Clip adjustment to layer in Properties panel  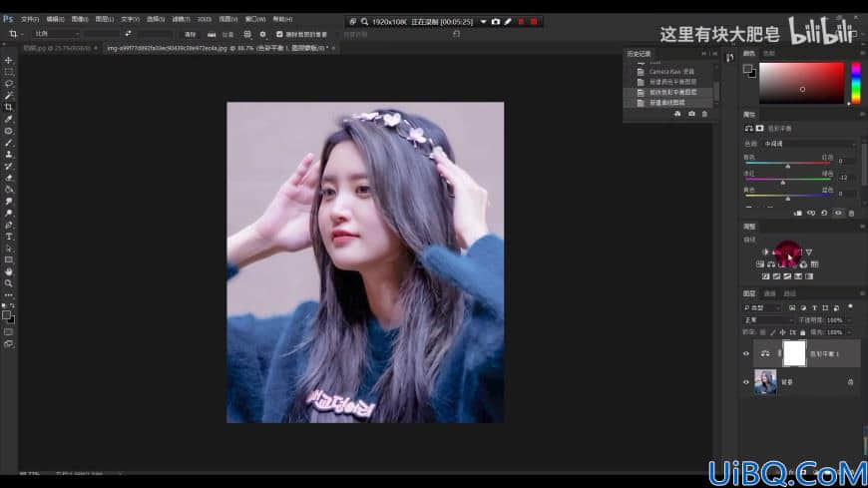point(798,214)
